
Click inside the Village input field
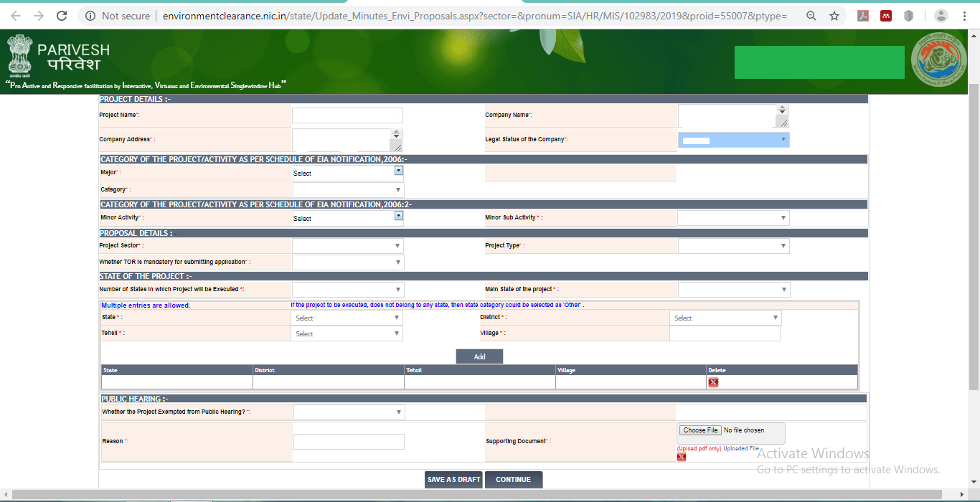(725, 333)
